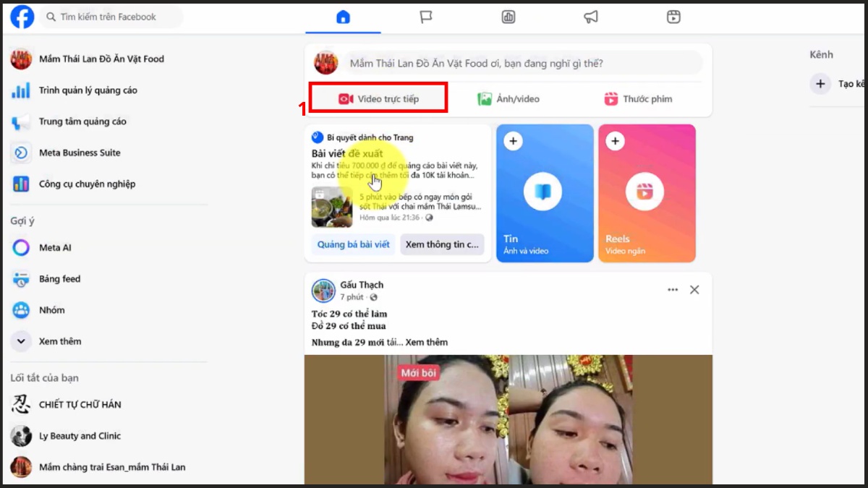The image size is (868, 488).
Task: Click the Tìm kiếm trên Facebook search field
Action: pos(109,16)
